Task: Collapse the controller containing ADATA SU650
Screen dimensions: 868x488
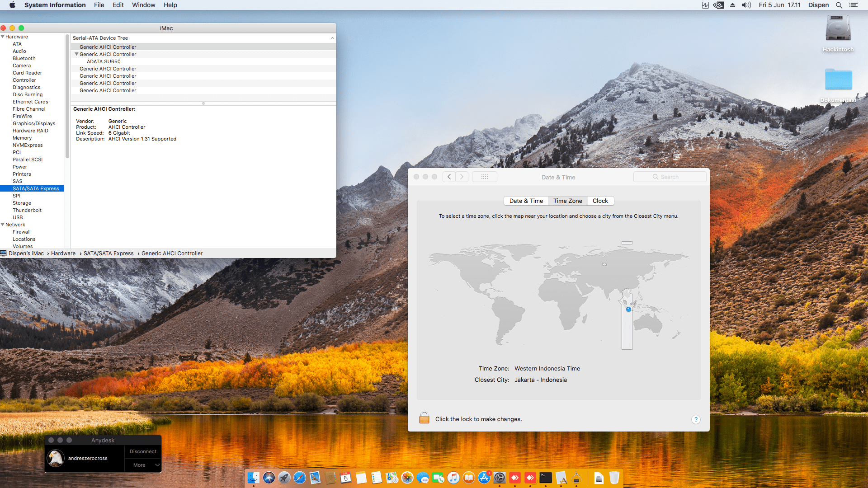Action: 76,54
